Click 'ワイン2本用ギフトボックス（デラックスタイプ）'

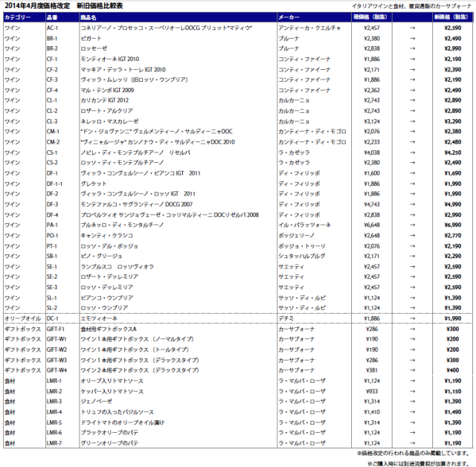click(141, 370)
